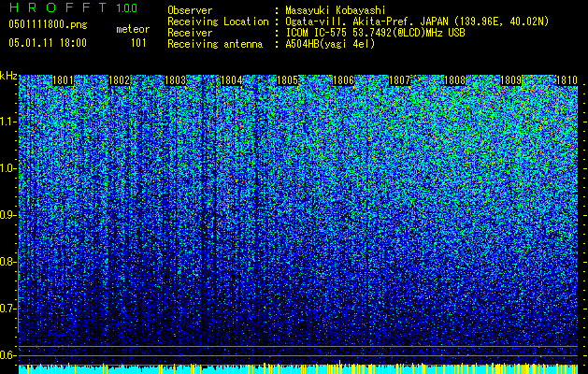Click observer name Masayuki Kobayashi
Image resolution: width=588 pixels, height=374 pixels.
coord(336,10)
